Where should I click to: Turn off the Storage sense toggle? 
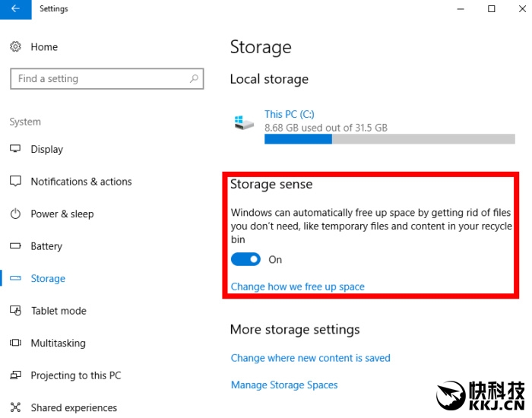245,260
